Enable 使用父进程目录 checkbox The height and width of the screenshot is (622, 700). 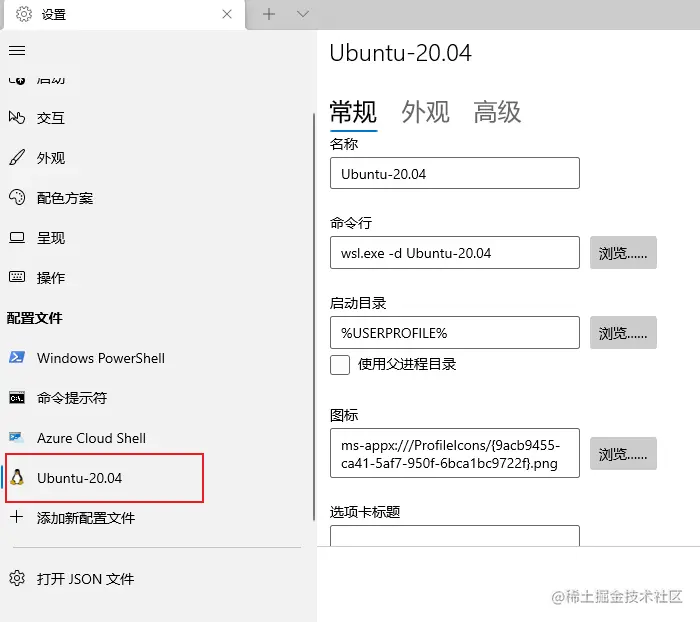[x=340, y=365]
